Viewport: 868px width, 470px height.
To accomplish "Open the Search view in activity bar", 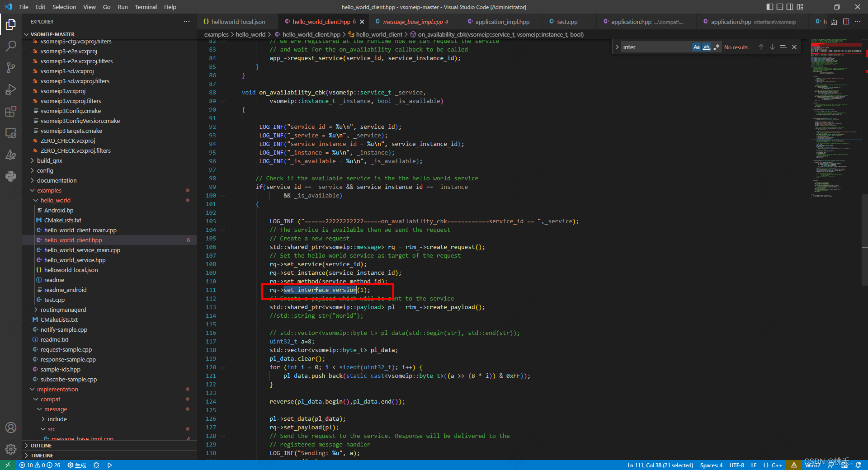I will [x=11, y=46].
